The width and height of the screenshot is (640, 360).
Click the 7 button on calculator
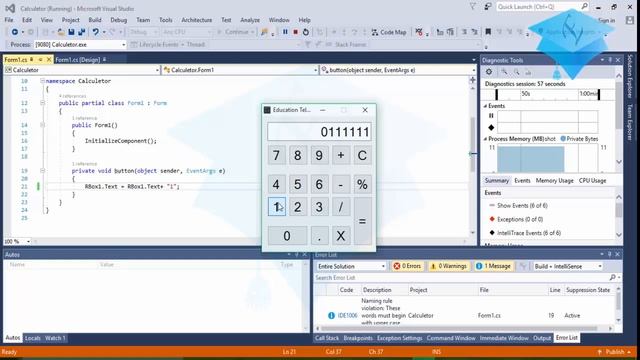pos(276,155)
